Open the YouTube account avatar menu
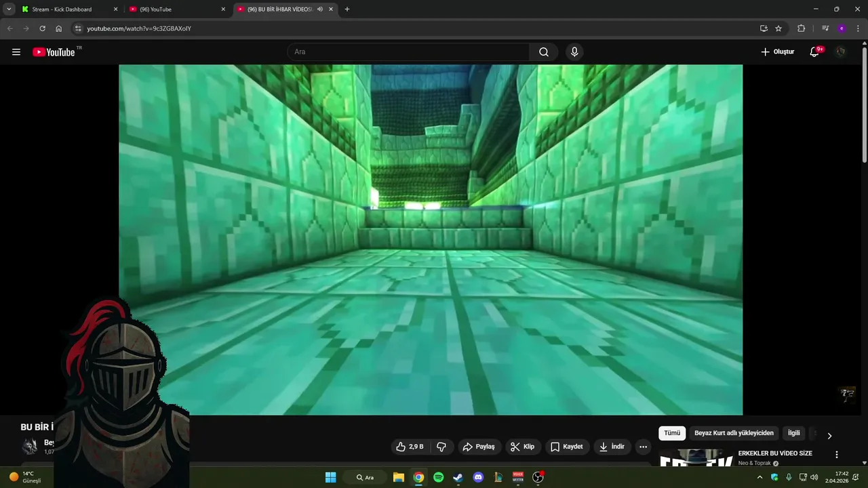The image size is (868, 488). coord(841,52)
